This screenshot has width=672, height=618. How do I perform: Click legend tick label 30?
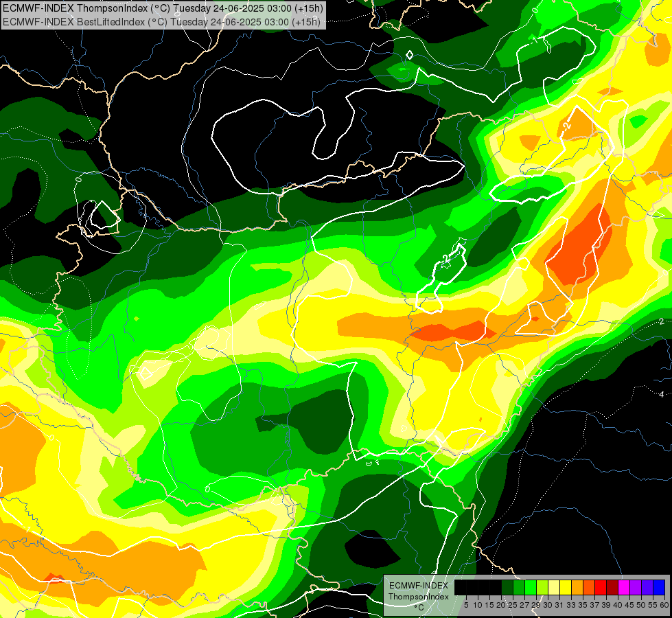point(548,605)
